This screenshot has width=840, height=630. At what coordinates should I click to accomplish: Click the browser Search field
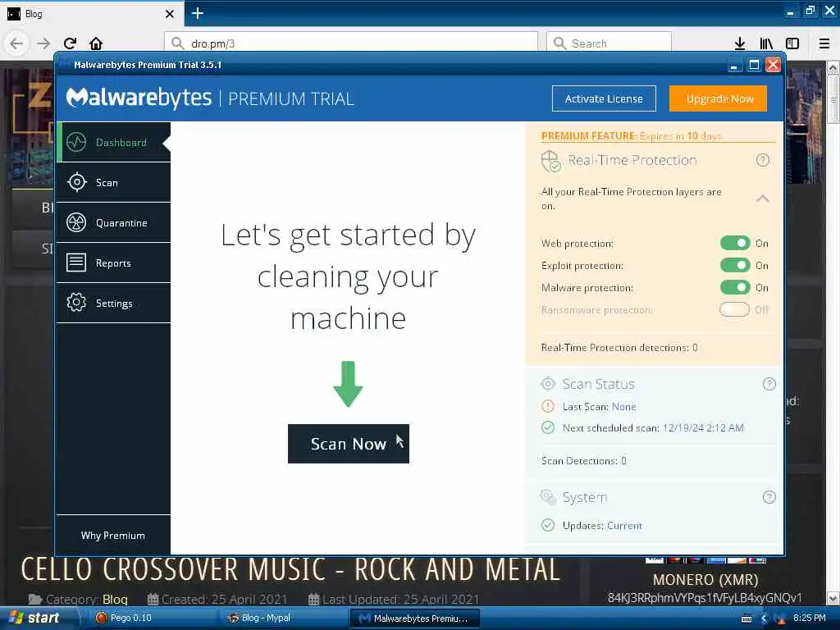[x=609, y=43]
